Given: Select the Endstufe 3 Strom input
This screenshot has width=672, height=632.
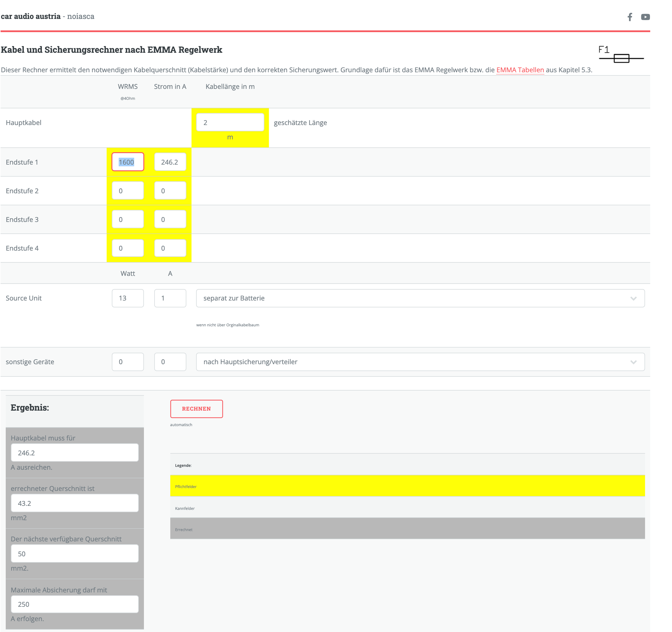Looking at the screenshot, I should point(170,219).
